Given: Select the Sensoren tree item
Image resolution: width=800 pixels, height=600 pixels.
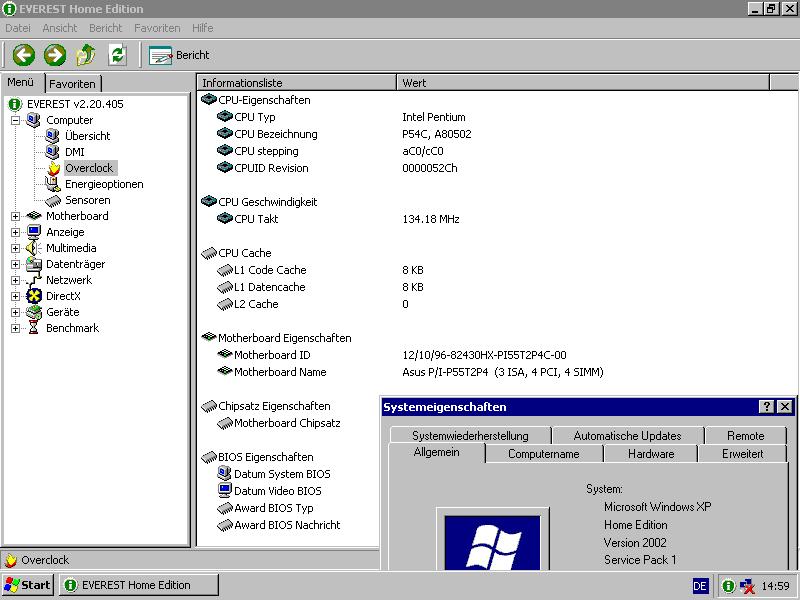Looking at the screenshot, I should (87, 200).
